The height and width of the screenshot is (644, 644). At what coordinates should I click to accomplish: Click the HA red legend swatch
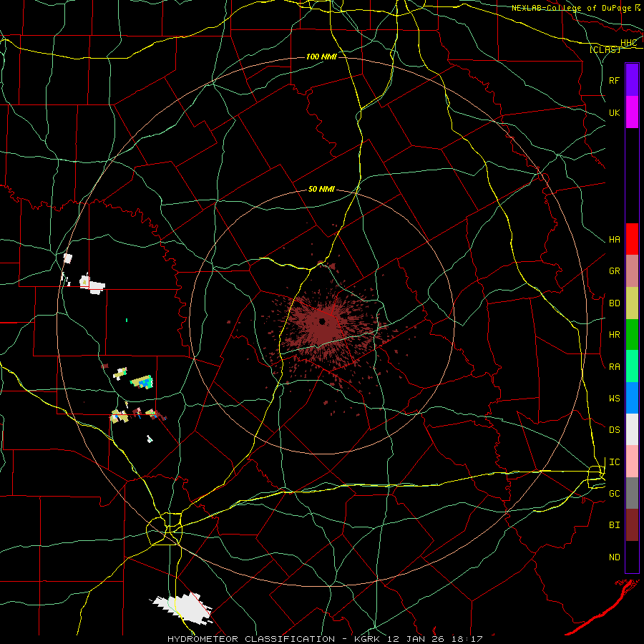point(632,239)
